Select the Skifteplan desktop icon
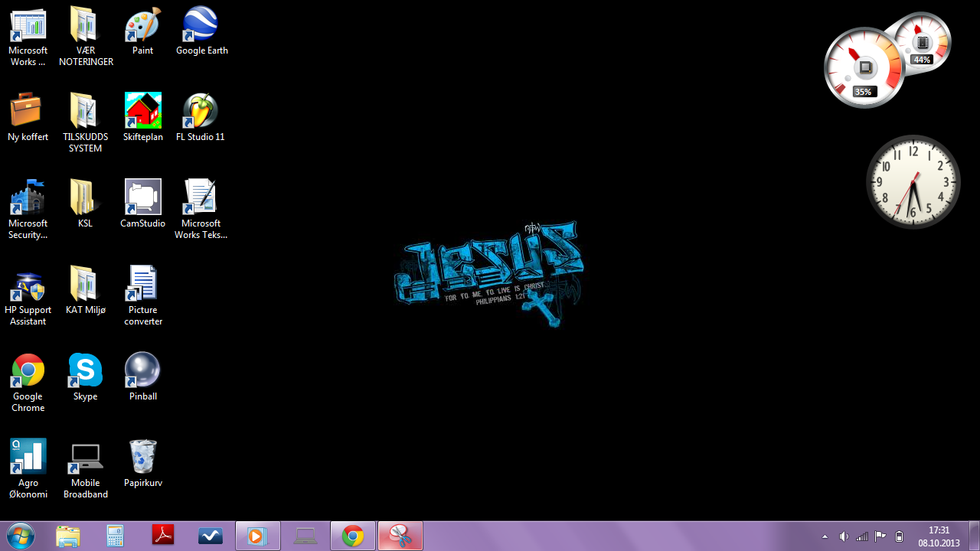This screenshot has width=980, height=551. click(x=143, y=112)
